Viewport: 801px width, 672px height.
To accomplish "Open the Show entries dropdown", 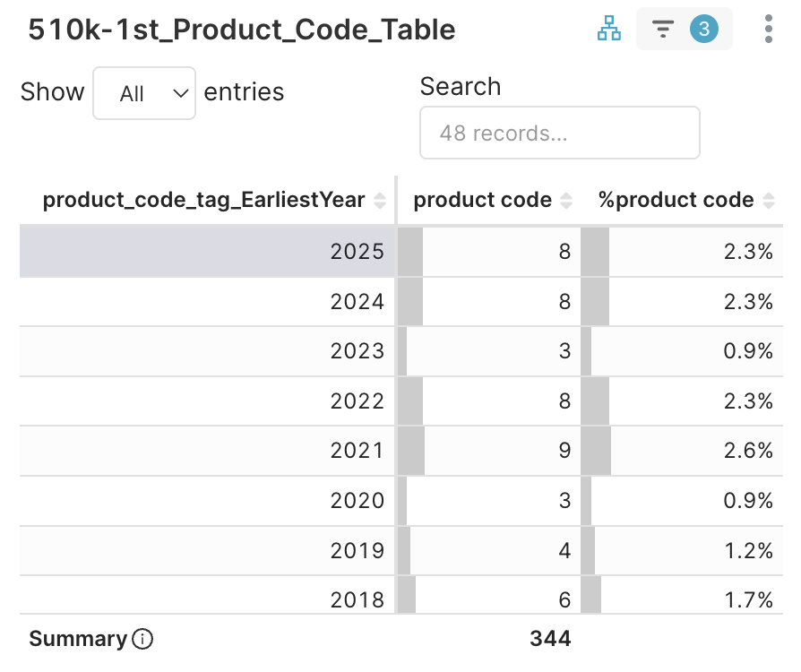I will 144,93.
